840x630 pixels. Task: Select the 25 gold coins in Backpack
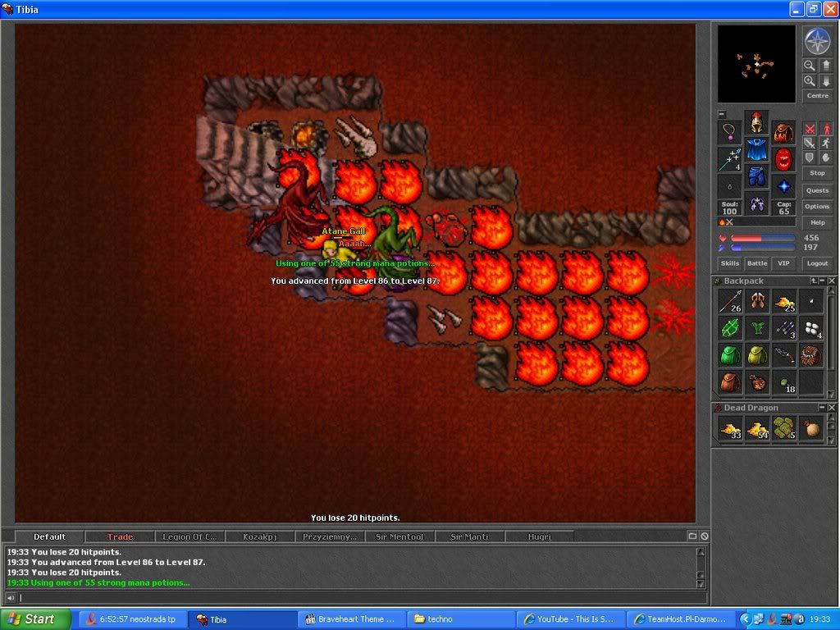[784, 301]
